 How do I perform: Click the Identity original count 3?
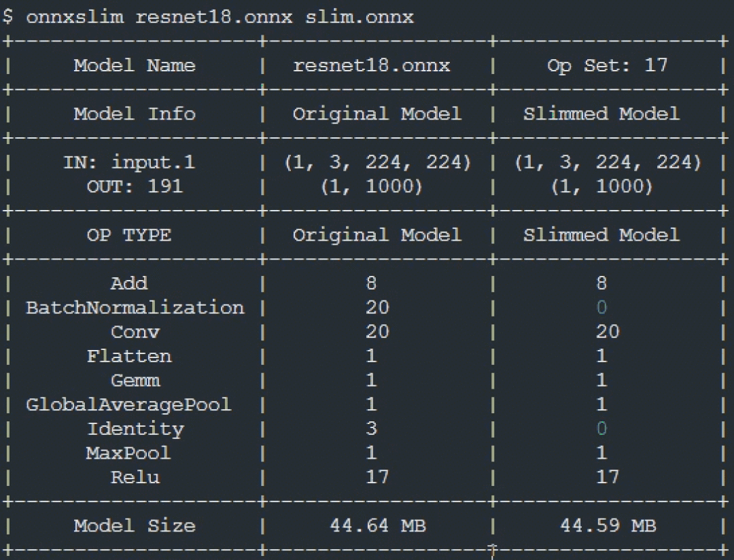[x=372, y=428]
